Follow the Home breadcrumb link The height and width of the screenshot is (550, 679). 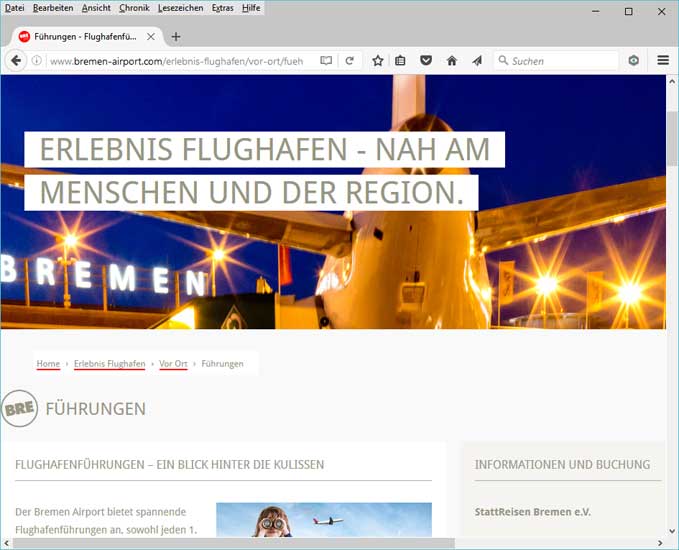(48, 364)
